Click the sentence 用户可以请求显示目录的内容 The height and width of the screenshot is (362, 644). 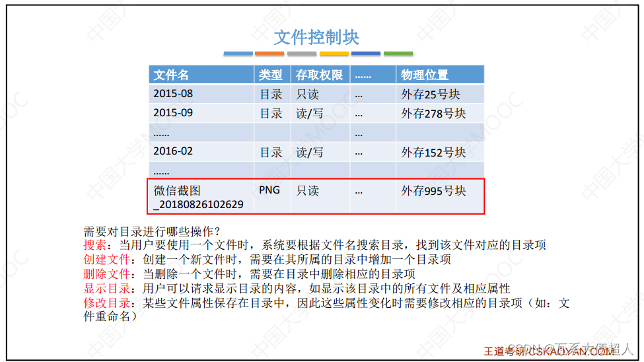pyautogui.click(x=219, y=289)
